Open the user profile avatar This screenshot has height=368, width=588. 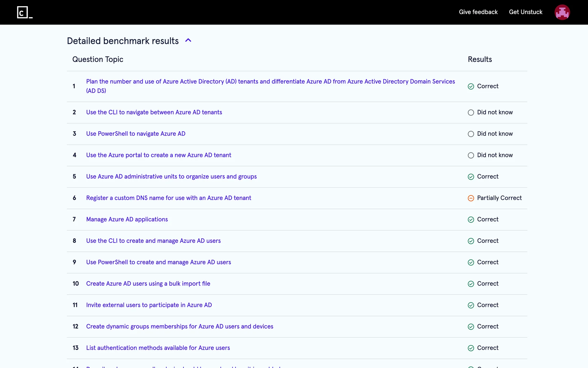click(x=562, y=12)
